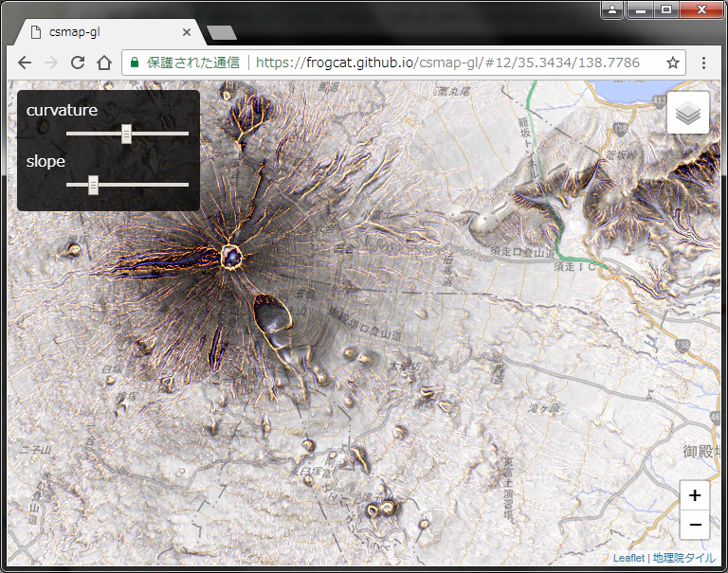Image resolution: width=728 pixels, height=573 pixels.
Task: Open the Leaflet attribution link
Action: click(x=628, y=558)
